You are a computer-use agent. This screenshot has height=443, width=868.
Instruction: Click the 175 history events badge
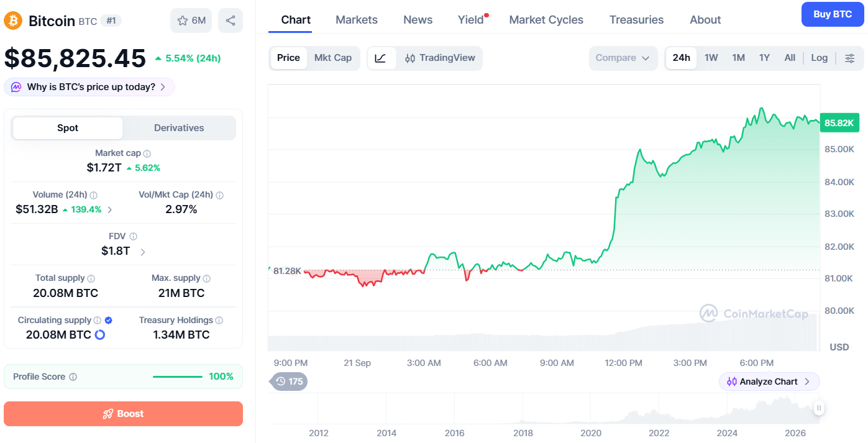coord(289,381)
